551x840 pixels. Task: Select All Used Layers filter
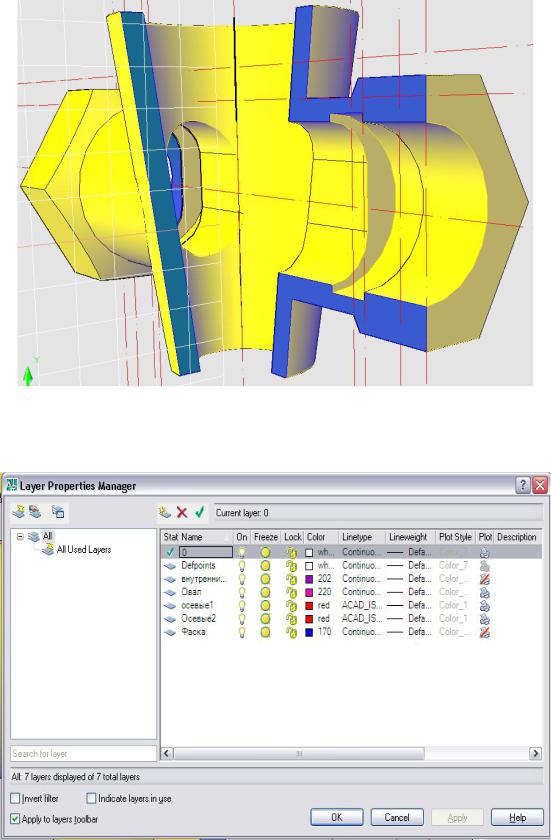tap(84, 549)
